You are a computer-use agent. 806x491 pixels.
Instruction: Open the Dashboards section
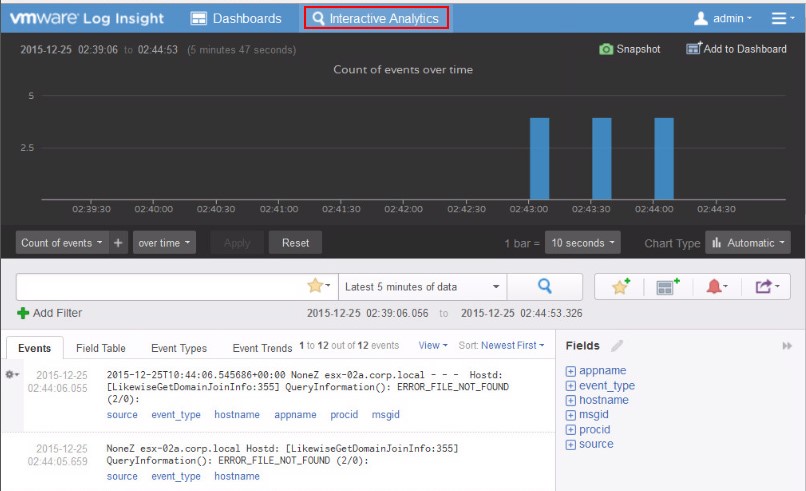pyautogui.click(x=236, y=19)
